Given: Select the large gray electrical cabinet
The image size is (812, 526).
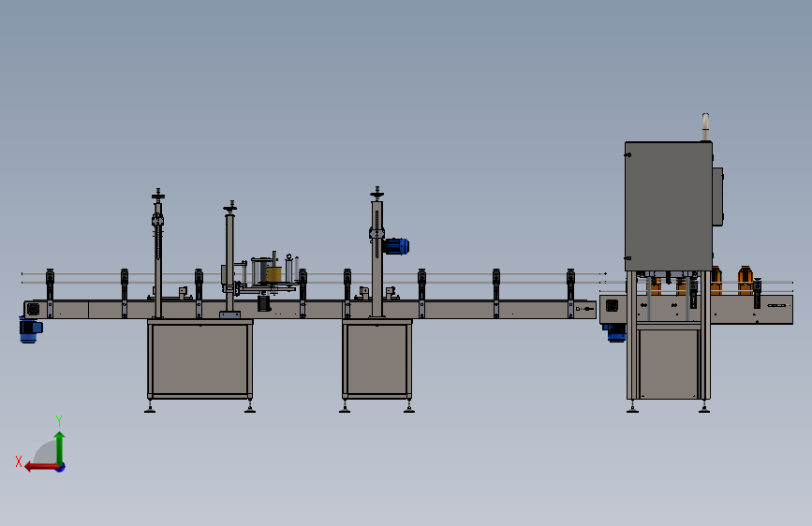Looking at the screenshot, I should point(669,206).
